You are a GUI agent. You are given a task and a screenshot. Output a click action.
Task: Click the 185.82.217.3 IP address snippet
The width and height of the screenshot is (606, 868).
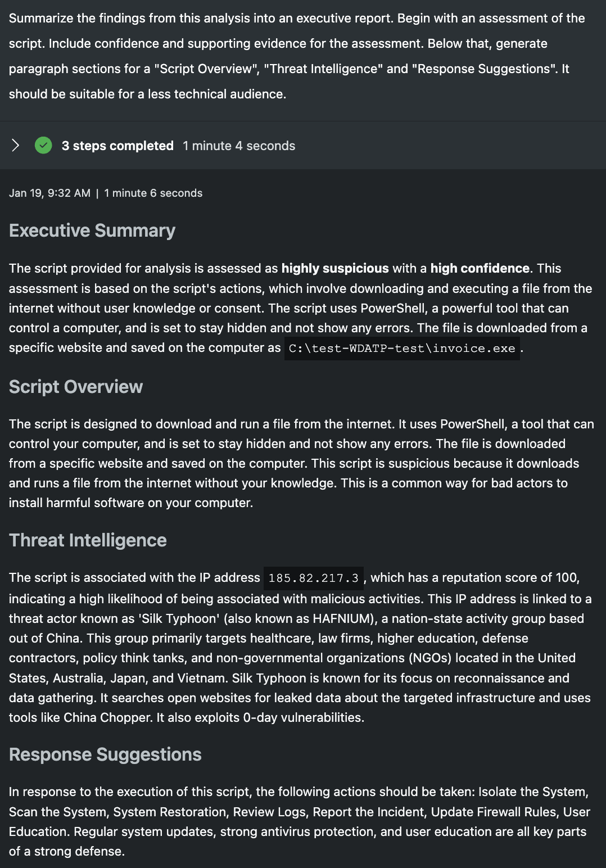pyautogui.click(x=313, y=578)
